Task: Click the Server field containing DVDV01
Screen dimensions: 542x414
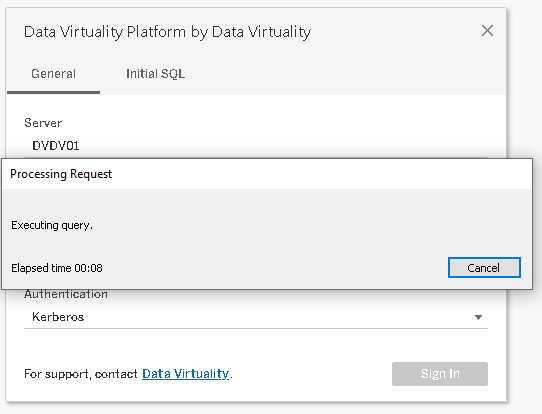Action: coord(256,145)
